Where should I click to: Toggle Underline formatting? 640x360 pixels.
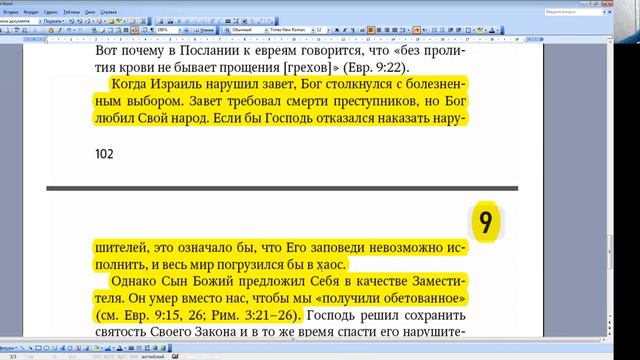[x=353, y=30]
